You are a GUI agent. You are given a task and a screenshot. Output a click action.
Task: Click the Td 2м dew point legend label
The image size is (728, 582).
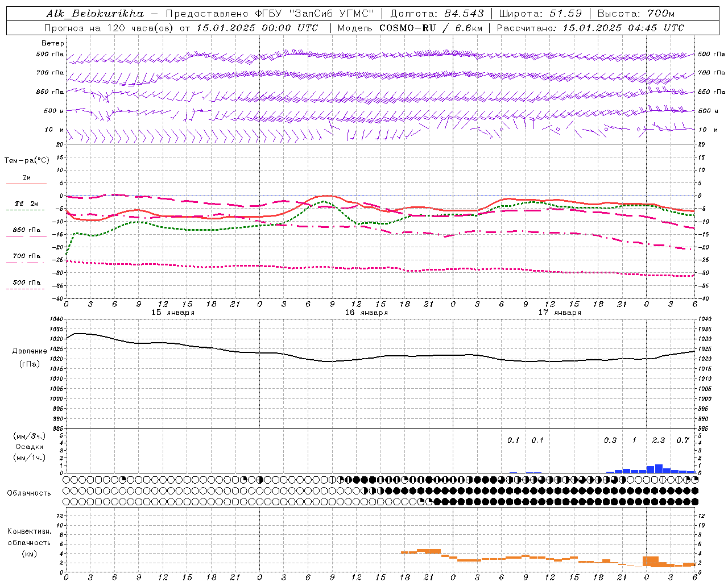pos(27,203)
